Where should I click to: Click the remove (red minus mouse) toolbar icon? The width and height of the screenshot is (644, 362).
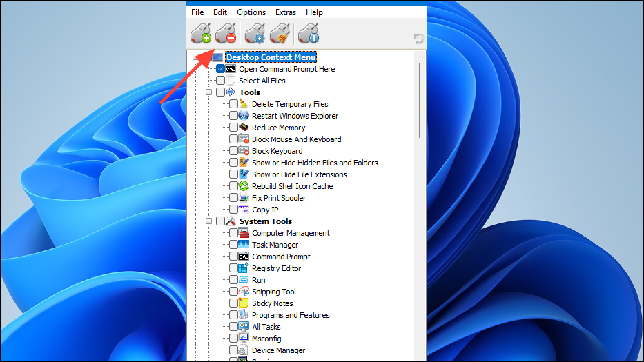tap(226, 33)
